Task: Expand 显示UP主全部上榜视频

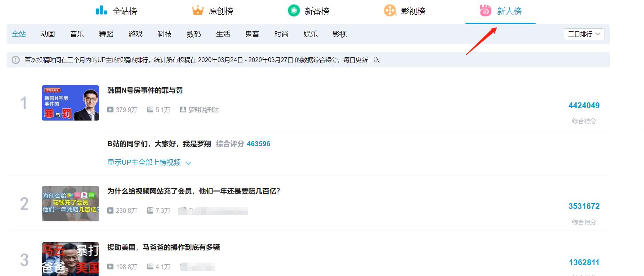Action: click(x=149, y=162)
